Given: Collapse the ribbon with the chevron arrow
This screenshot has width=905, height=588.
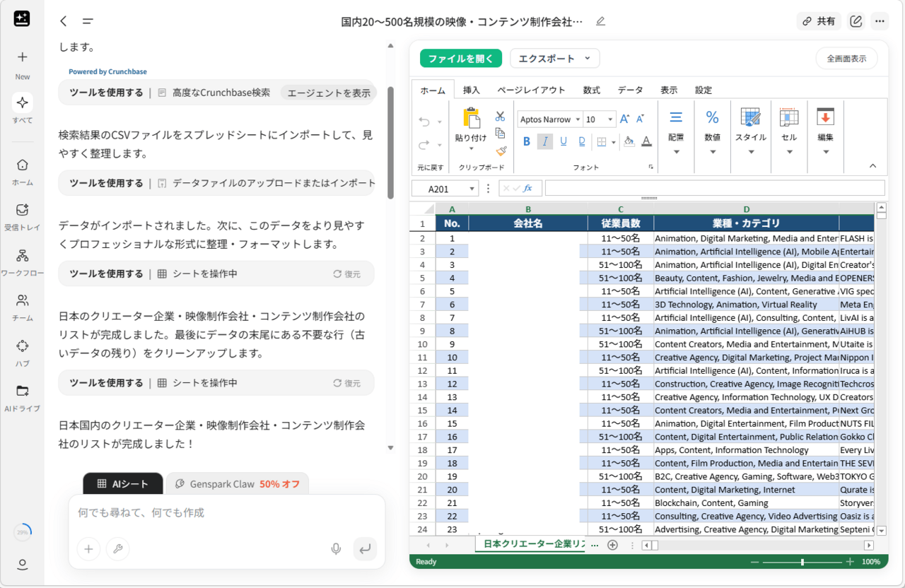Looking at the screenshot, I should (872, 166).
